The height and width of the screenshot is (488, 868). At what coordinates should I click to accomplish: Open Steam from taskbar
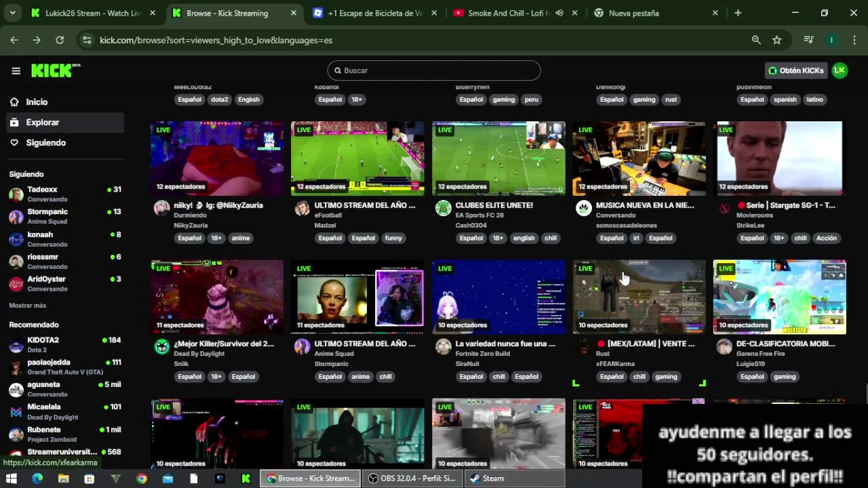[514, 479]
